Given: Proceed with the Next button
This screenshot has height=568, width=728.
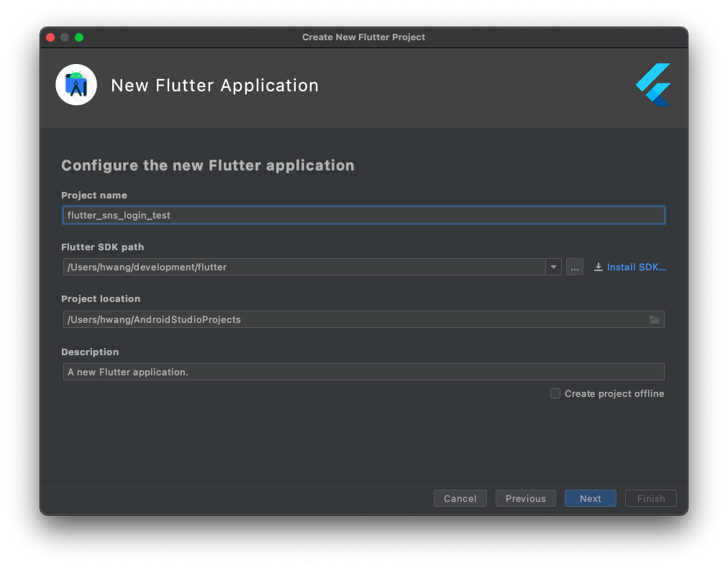Looking at the screenshot, I should point(590,498).
